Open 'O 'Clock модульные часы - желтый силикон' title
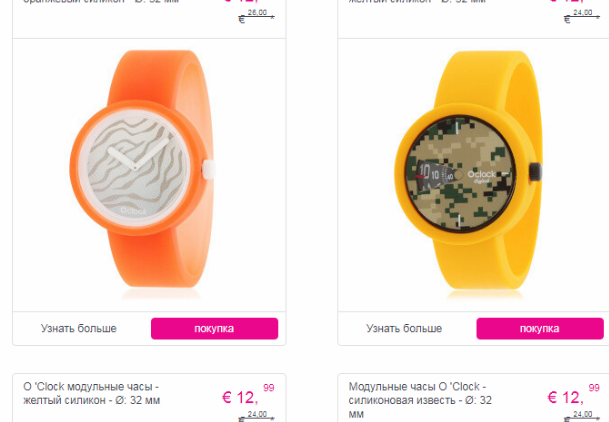Viewport: 609px width, 422px height. [92, 393]
